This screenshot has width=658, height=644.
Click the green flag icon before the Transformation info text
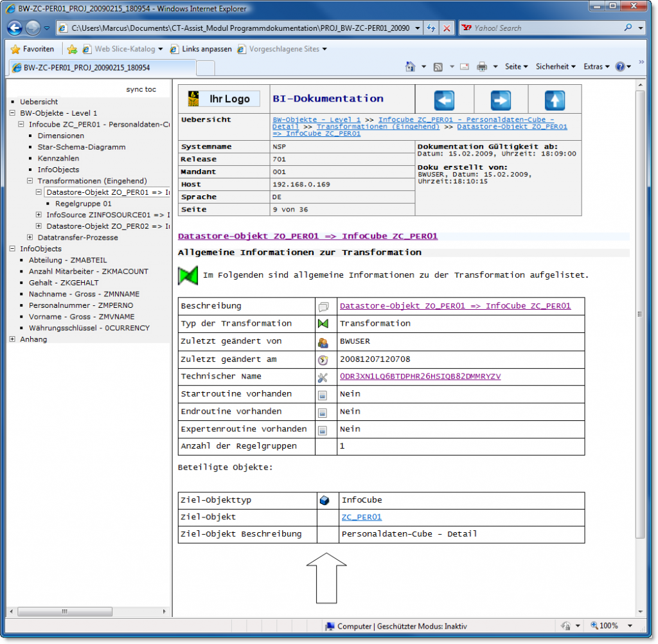tap(188, 275)
